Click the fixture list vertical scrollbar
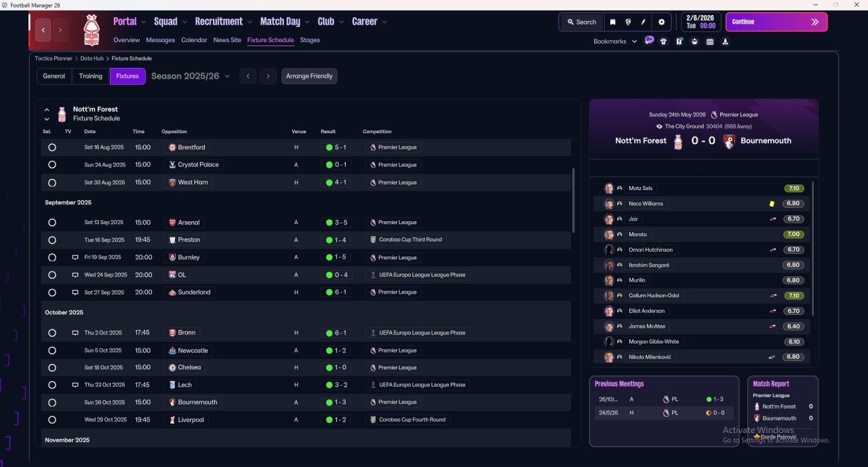The image size is (868, 467). pyautogui.click(x=574, y=200)
